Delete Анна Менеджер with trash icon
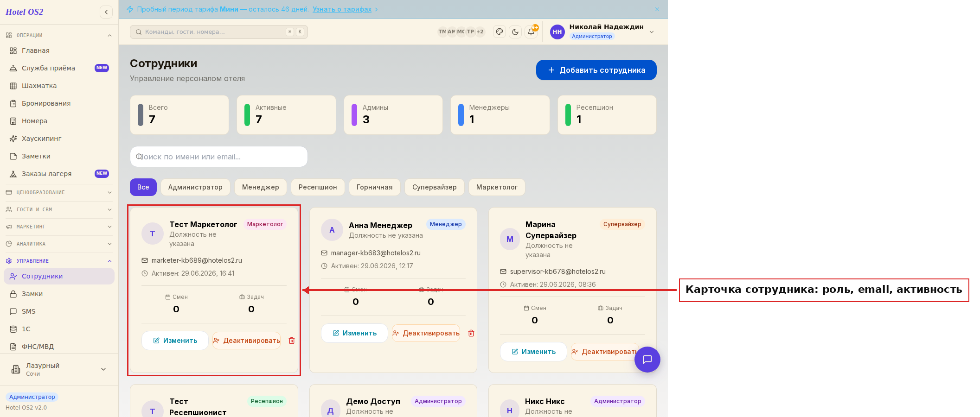980x417 pixels. pos(471,333)
